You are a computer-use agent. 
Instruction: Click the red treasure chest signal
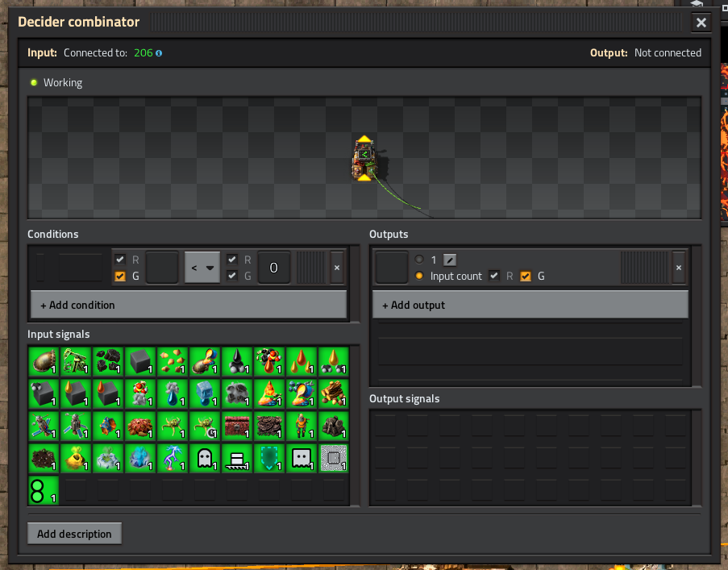coord(237,426)
